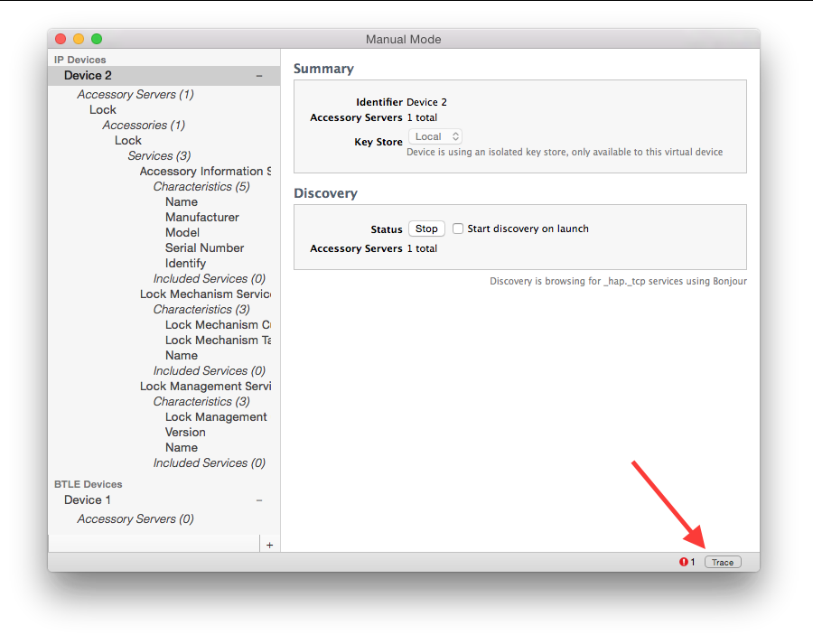Select Accessories (1) row
Viewport: 813px width, 644px height.
click(x=144, y=125)
